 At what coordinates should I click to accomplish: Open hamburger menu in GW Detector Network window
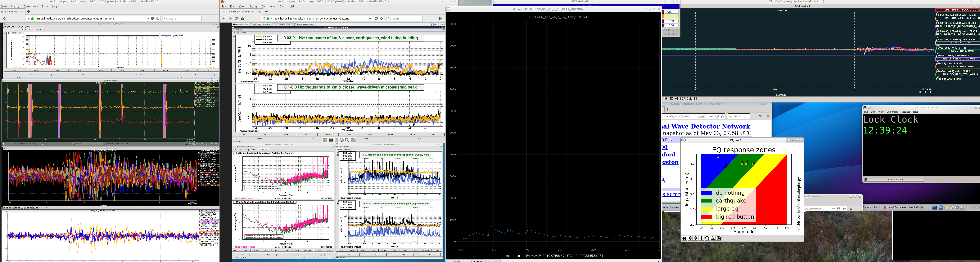click(768, 116)
